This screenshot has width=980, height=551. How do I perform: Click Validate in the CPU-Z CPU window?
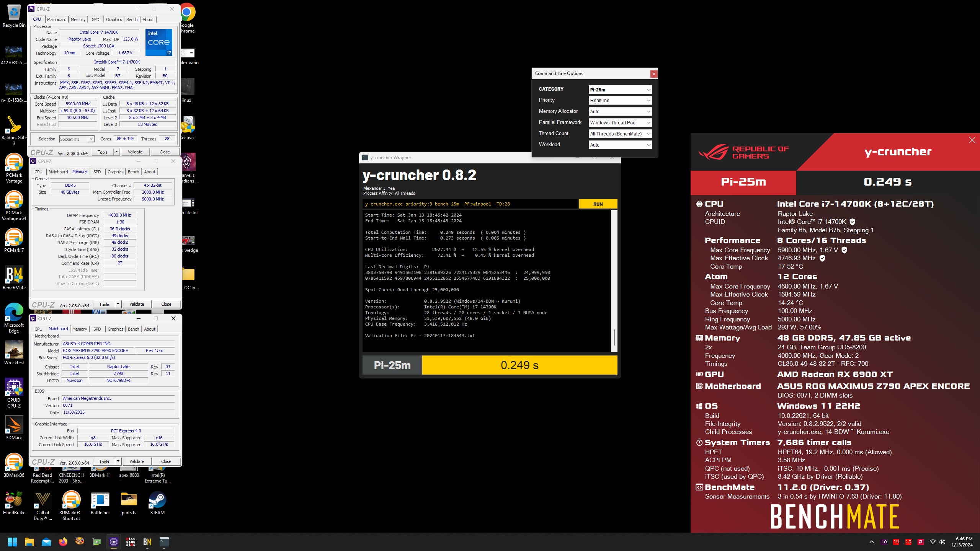[135, 152]
